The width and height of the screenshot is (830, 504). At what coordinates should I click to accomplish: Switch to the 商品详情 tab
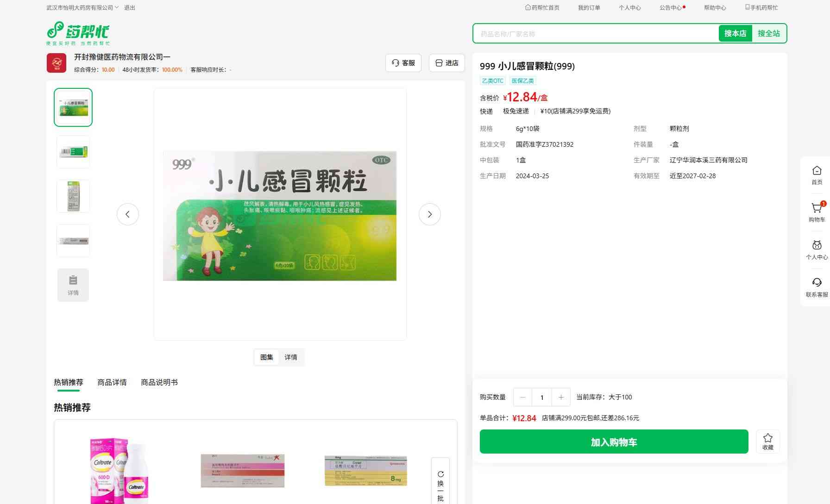click(112, 382)
